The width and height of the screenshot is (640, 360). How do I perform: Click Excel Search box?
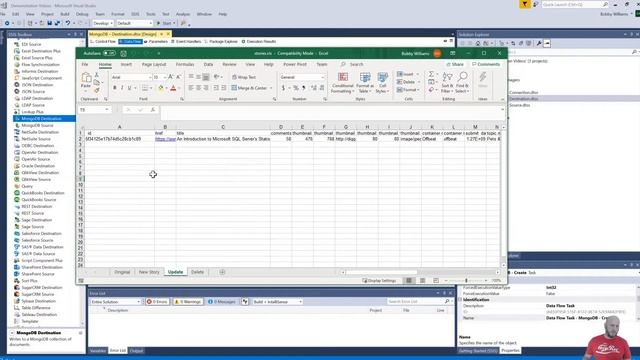pyautogui.click(x=352, y=64)
